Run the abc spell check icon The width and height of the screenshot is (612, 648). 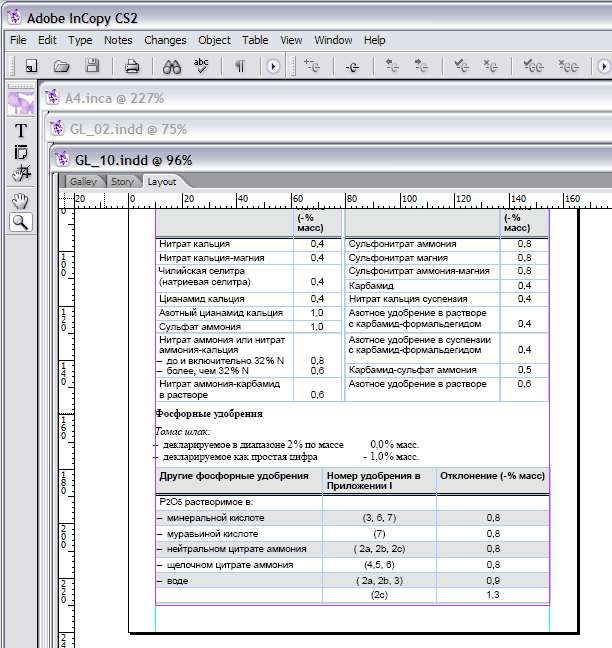[201, 66]
